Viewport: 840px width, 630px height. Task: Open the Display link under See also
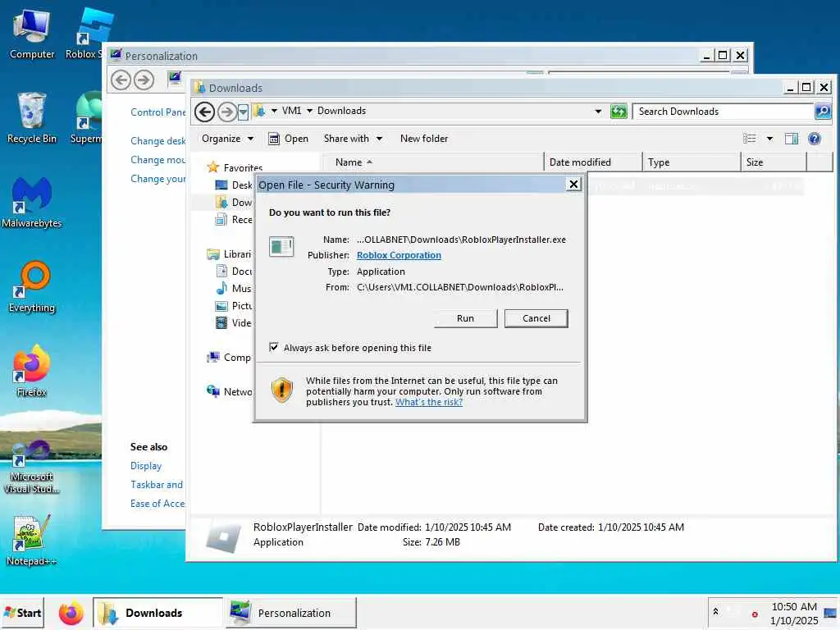point(146,466)
